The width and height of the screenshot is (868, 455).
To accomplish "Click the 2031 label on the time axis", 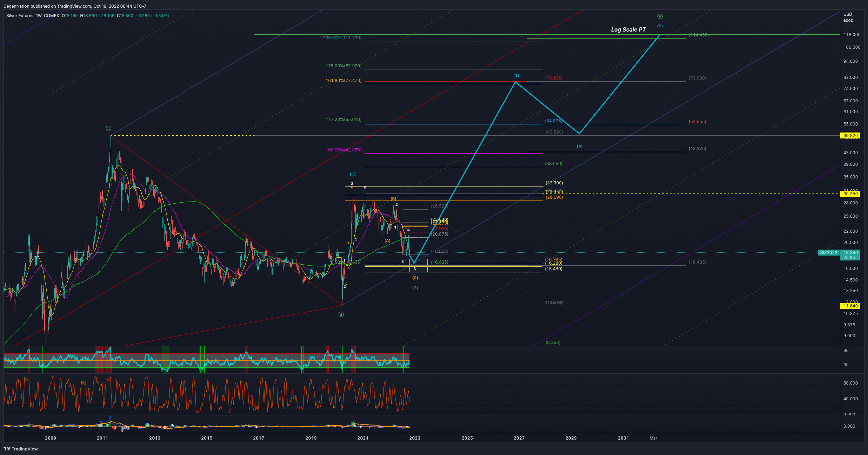I will pos(623,438).
